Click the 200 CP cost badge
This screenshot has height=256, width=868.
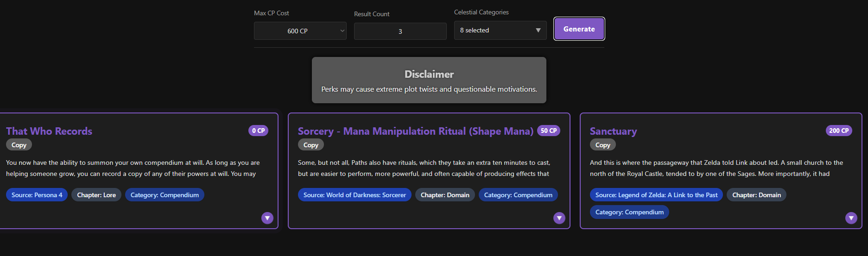point(839,131)
